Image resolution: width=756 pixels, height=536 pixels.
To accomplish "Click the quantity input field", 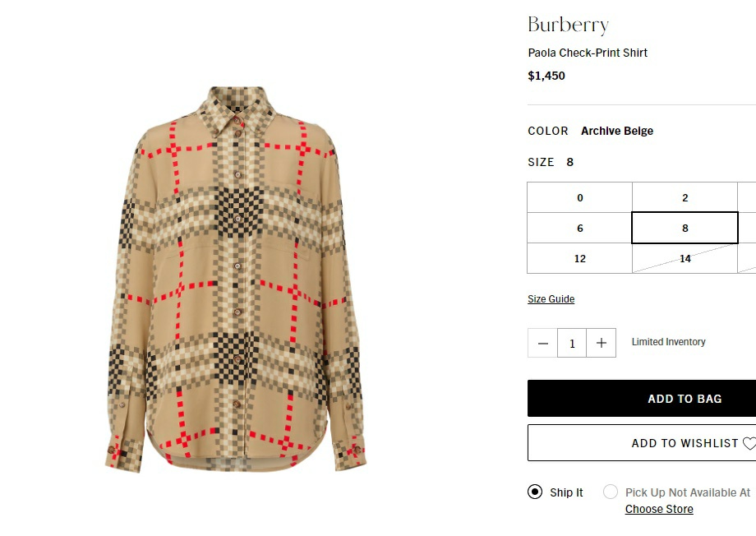I will point(572,343).
